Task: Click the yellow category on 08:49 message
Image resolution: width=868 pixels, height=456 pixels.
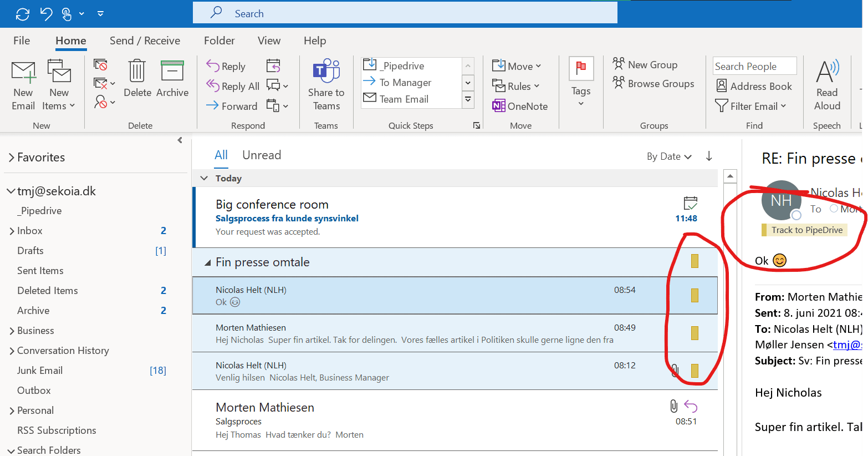Action: click(695, 333)
